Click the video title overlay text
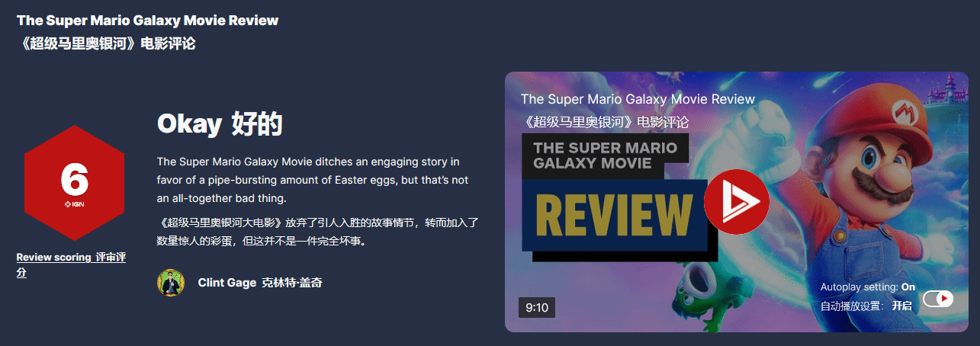The width and height of the screenshot is (980, 346). (638, 99)
